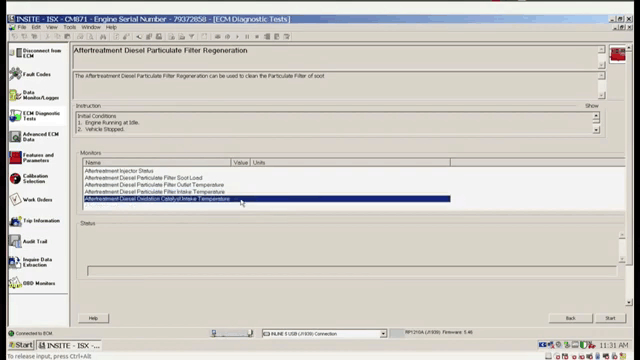Go to Features and Parameters
The width and height of the screenshot is (640, 360).
tap(32, 158)
